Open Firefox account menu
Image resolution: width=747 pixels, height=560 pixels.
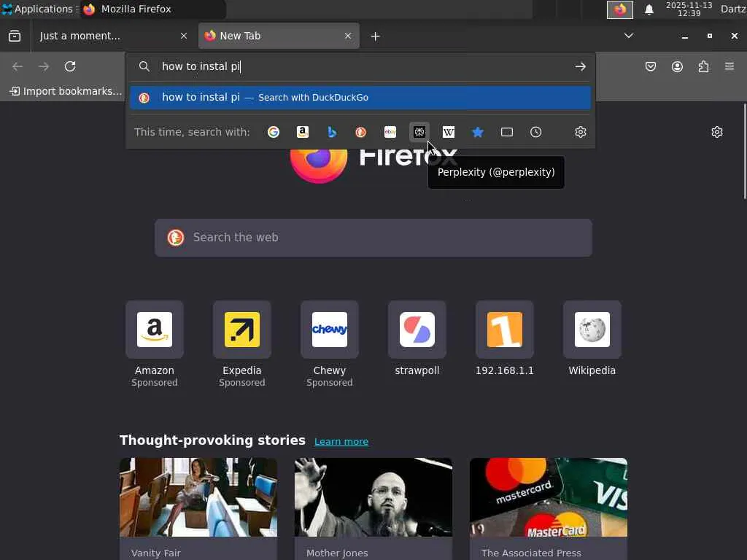click(677, 66)
